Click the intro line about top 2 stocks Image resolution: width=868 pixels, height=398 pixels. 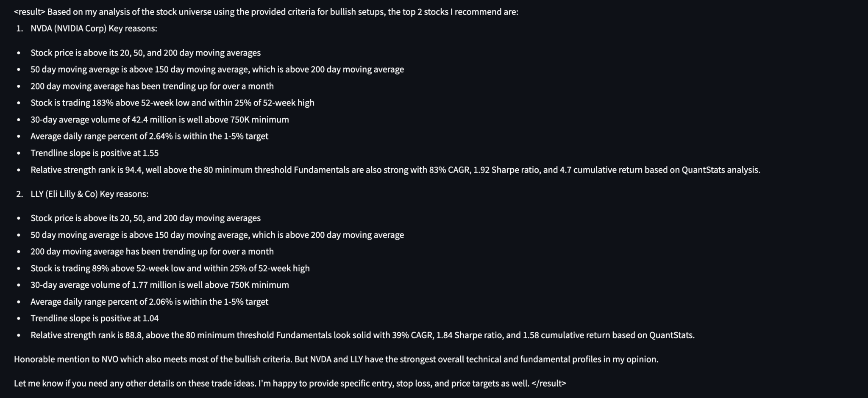266,11
